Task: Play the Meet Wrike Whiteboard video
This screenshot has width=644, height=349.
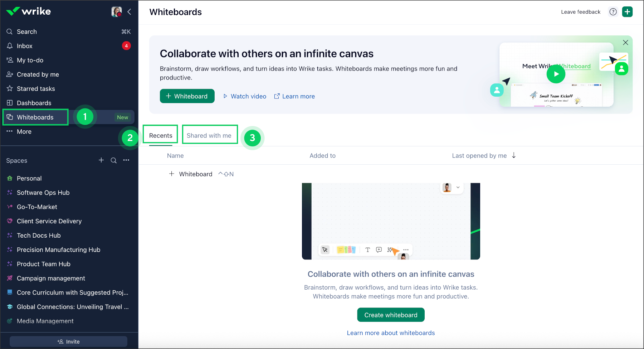Action: (556, 74)
